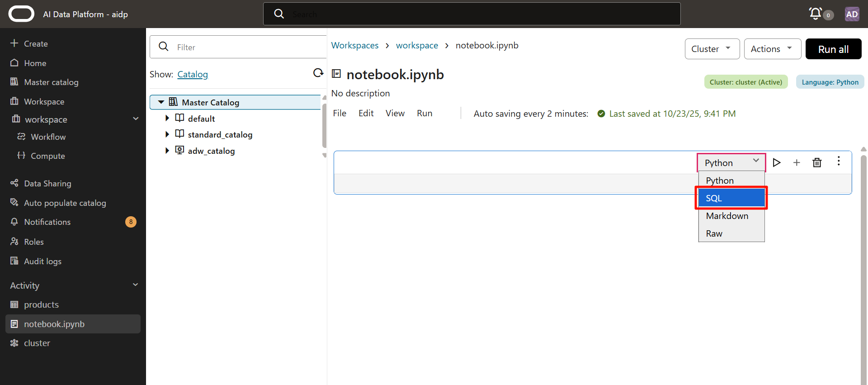The height and width of the screenshot is (385, 868).
Task: Click the search magnifier icon in top bar
Action: pos(279,14)
